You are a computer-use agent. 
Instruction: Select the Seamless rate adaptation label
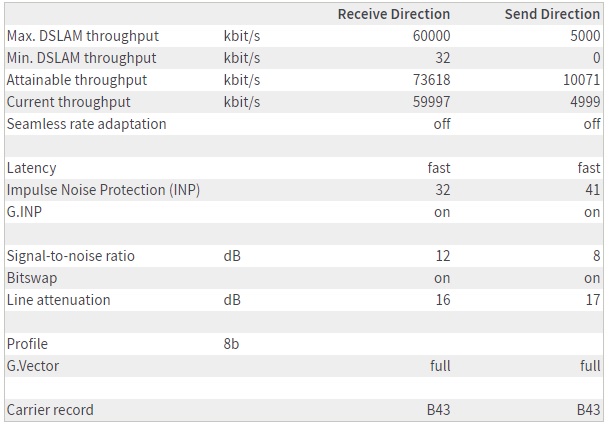pos(86,124)
